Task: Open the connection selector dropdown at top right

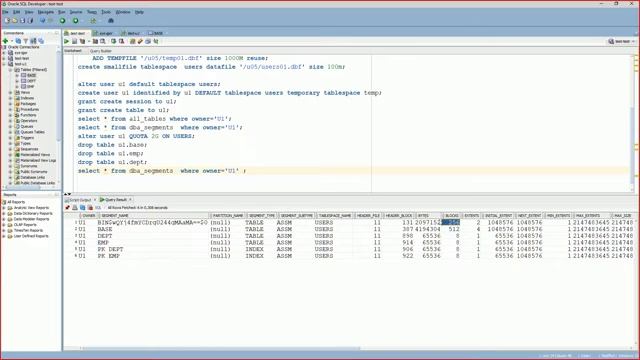Action: (x=622, y=41)
